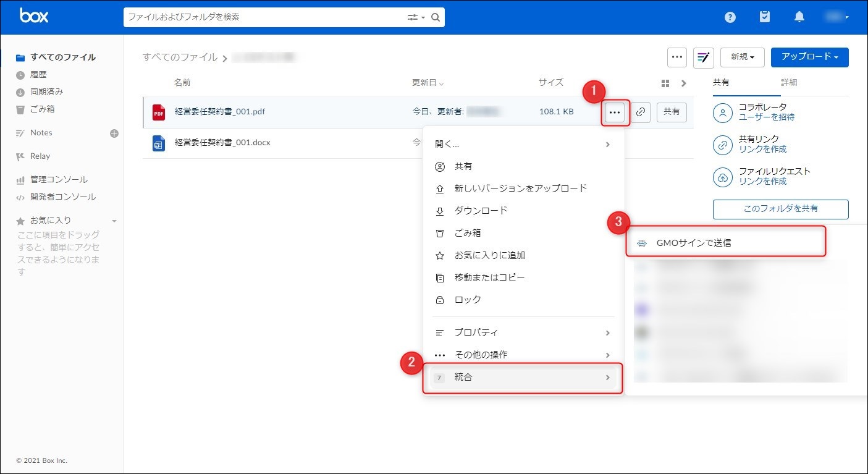This screenshot has height=474, width=868.
Task: Click the sidebar collapse chevron icon
Action: (683, 83)
